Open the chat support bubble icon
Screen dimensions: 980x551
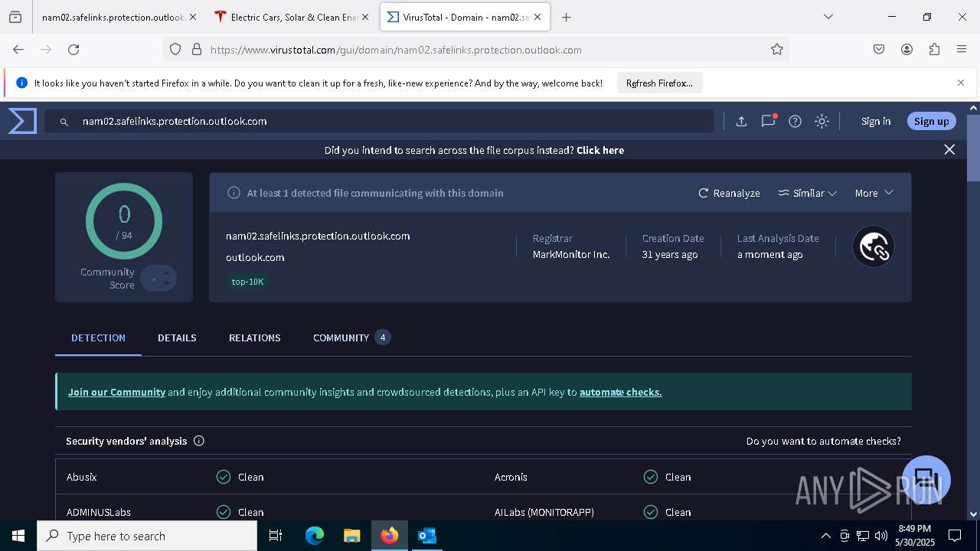926,480
